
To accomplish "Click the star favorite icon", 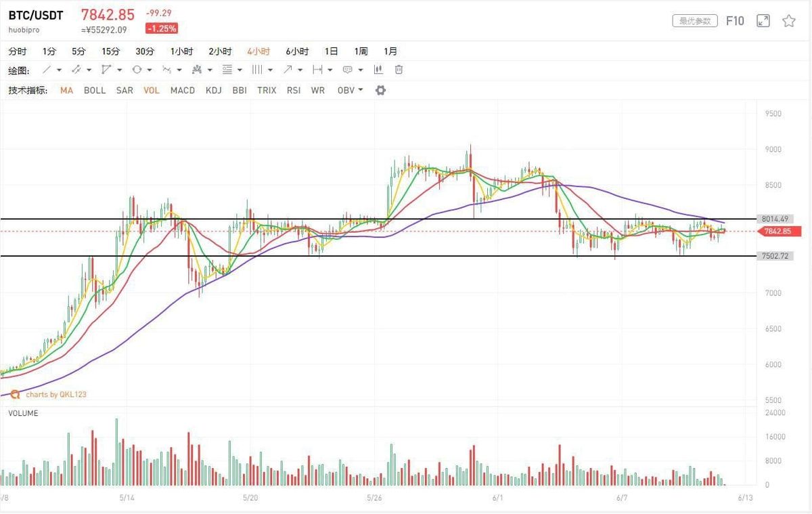I will [x=788, y=21].
